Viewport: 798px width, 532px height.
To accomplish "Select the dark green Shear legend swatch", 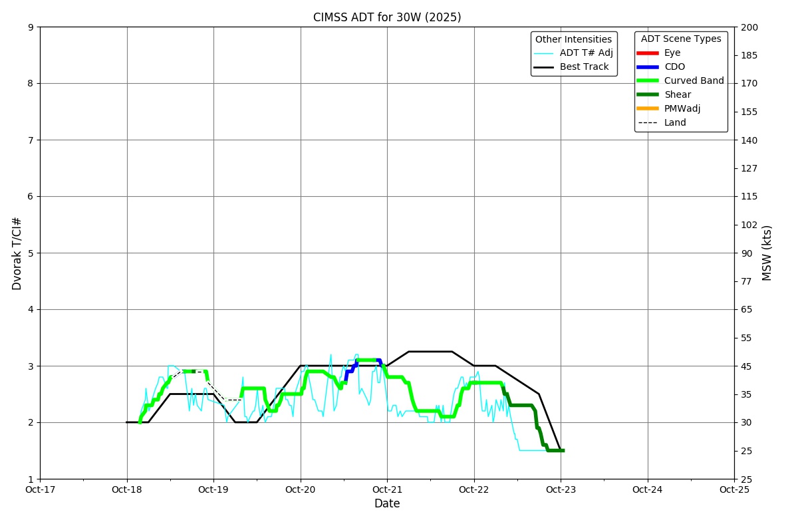I will click(647, 95).
